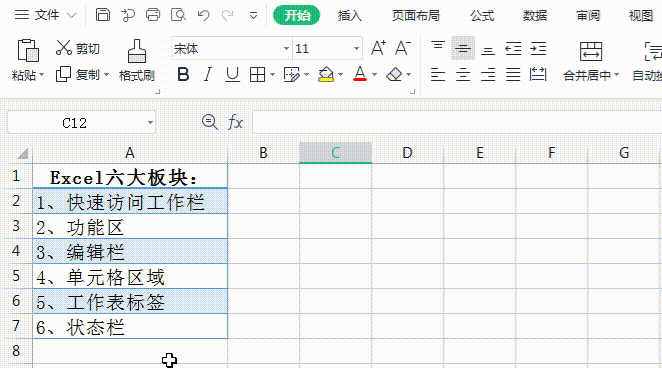Justify text alignment

click(x=513, y=75)
